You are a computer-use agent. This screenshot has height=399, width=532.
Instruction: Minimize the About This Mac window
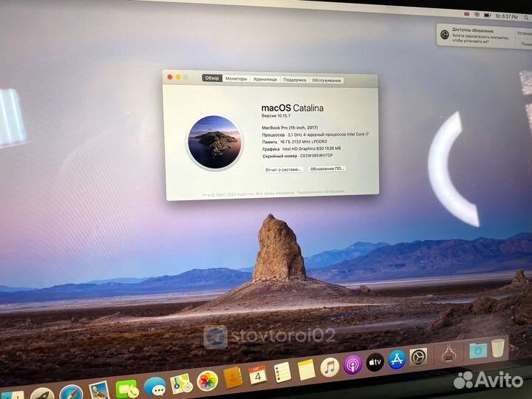click(178, 78)
